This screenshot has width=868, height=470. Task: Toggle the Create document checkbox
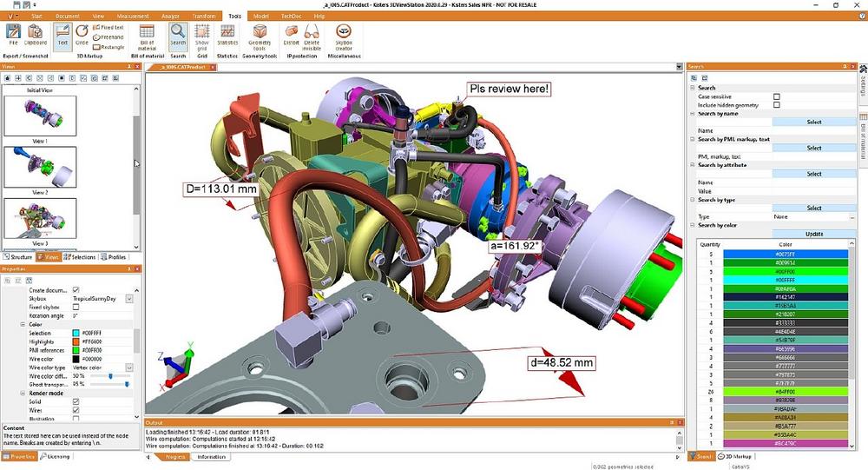(76, 290)
